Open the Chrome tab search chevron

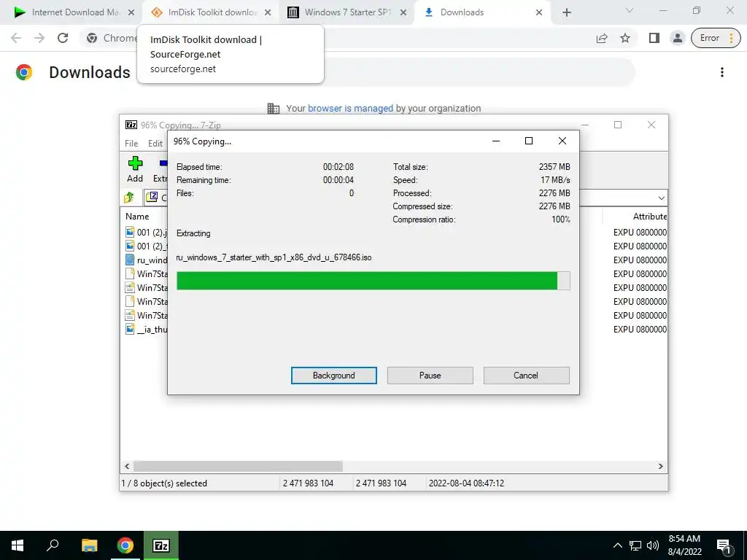(x=630, y=10)
